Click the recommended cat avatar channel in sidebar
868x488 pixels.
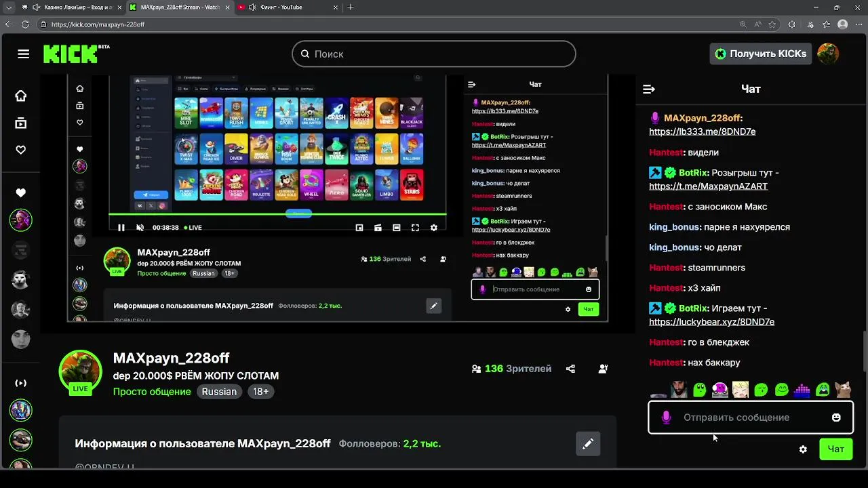click(x=21, y=280)
